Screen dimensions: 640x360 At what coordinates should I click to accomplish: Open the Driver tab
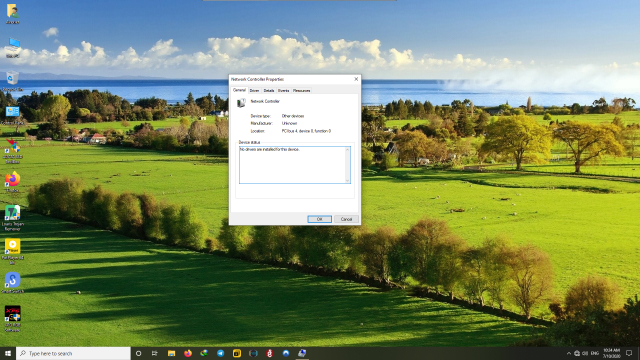[254, 91]
